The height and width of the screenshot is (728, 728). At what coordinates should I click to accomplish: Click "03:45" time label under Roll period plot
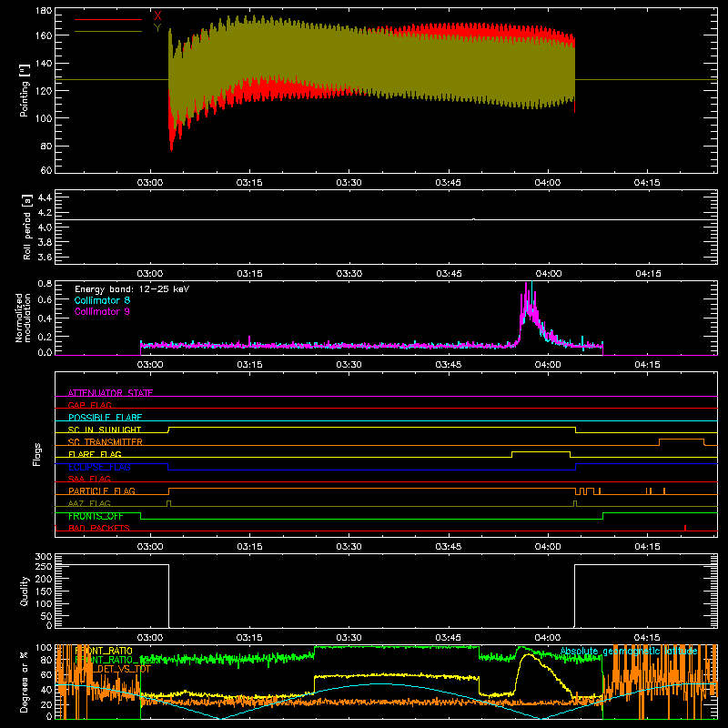449,274
